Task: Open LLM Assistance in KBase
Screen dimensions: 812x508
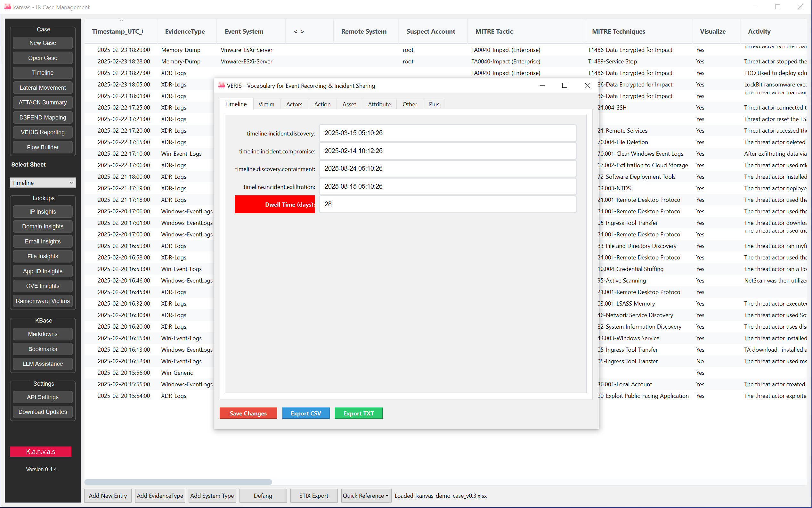Action: pos(43,364)
